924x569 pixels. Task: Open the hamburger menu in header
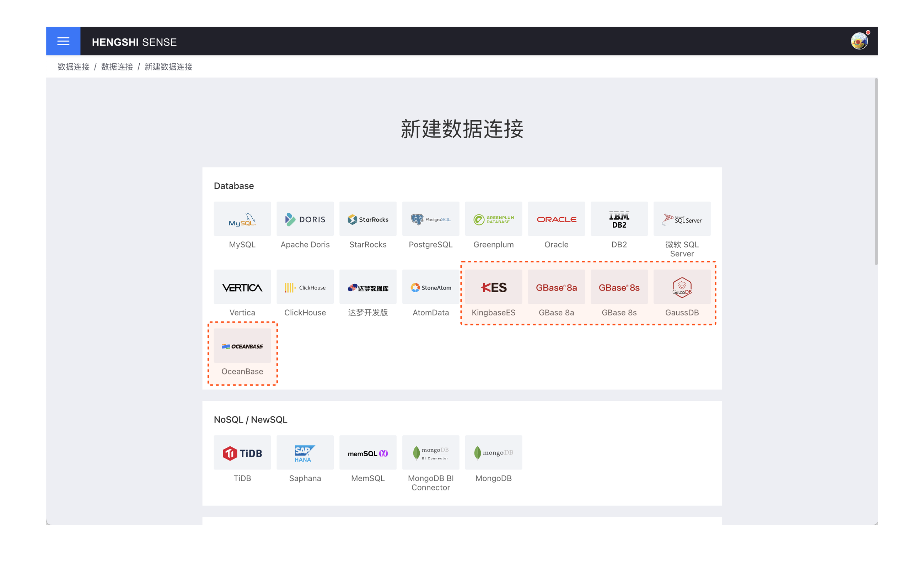[63, 41]
